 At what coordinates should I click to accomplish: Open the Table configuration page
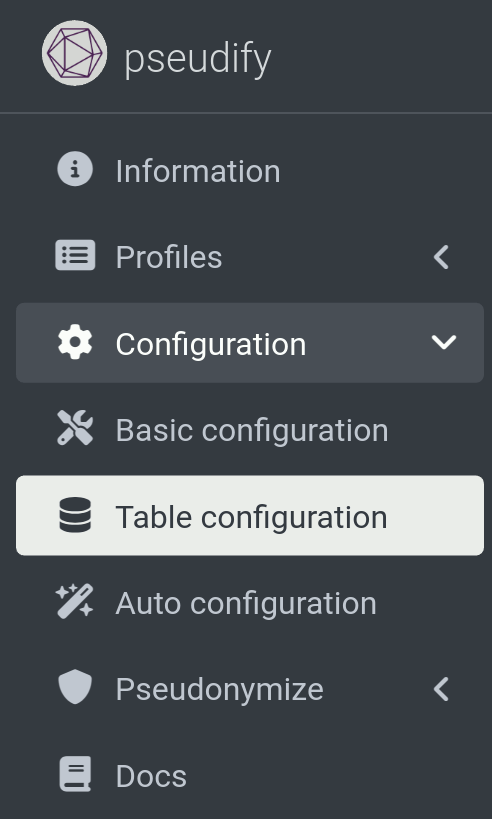250,516
